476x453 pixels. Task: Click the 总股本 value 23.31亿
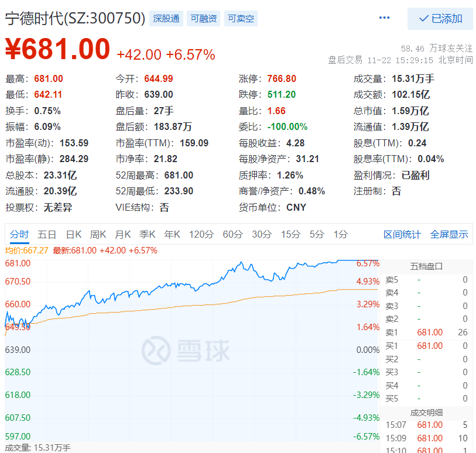click(60, 175)
